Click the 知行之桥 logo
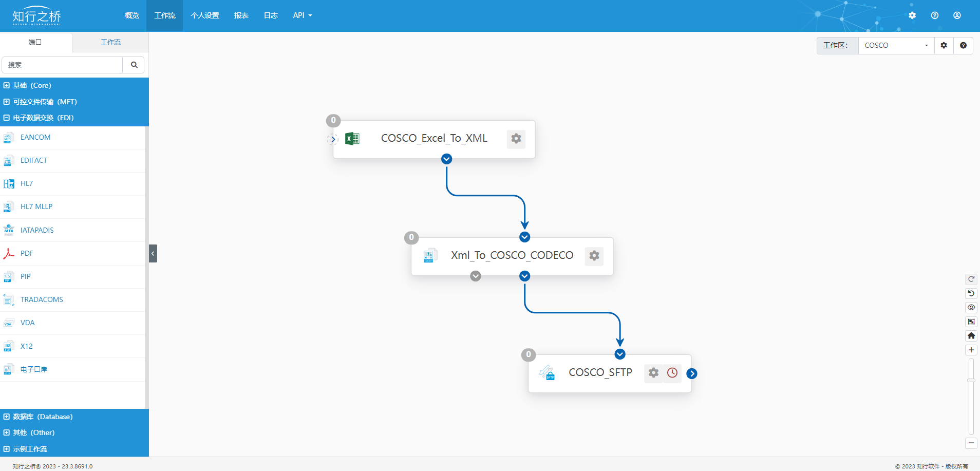This screenshot has width=980, height=471. (x=36, y=16)
